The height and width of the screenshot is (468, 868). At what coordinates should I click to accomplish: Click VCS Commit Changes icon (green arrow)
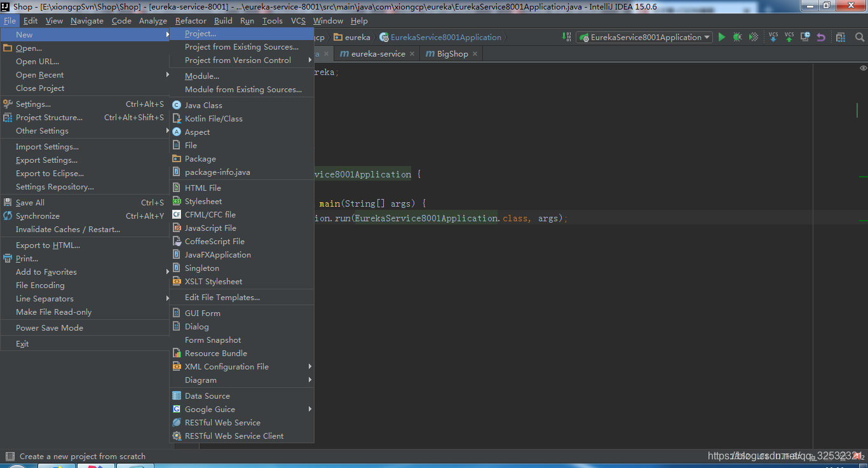point(789,38)
